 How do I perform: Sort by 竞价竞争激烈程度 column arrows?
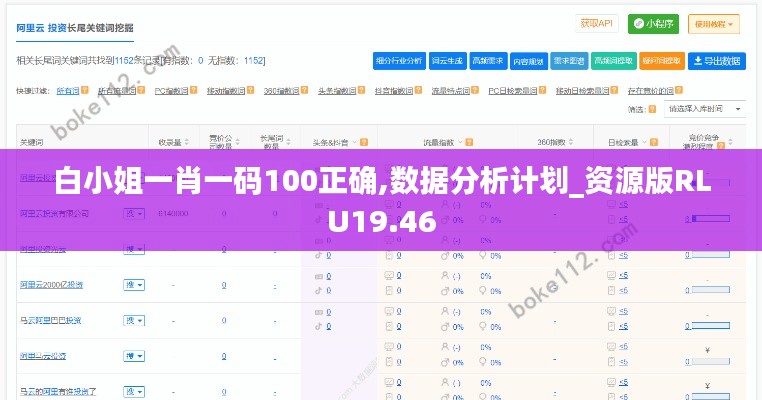pyautogui.click(x=730, y=142)
